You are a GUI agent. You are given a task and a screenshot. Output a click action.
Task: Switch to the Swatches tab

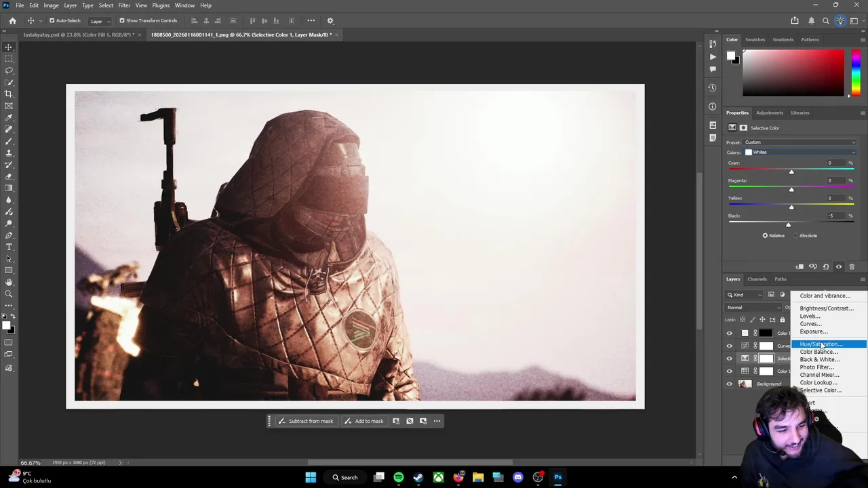pyautogui.click(x=755, y=39)
